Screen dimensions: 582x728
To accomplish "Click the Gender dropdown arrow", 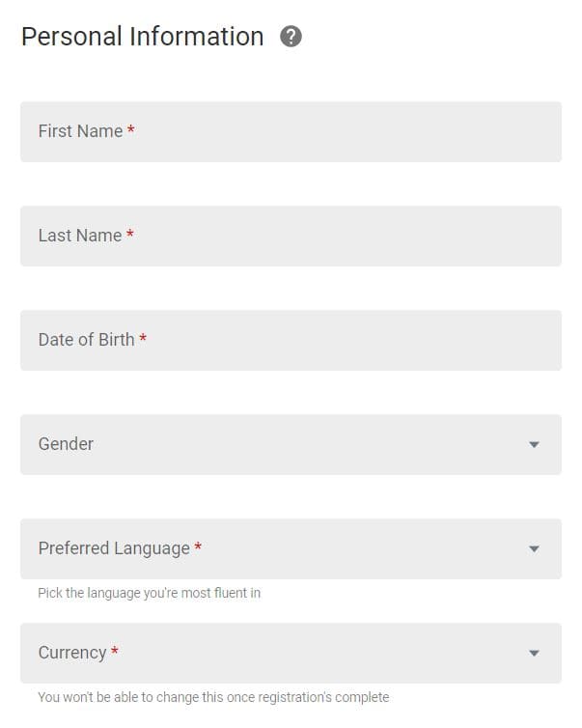I will 534,445.
